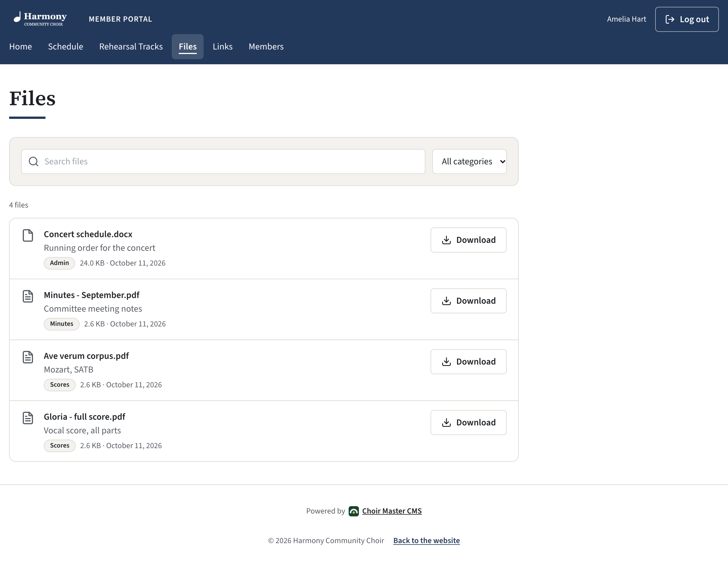Navigate to the Members tab

[x=266, y=47]
